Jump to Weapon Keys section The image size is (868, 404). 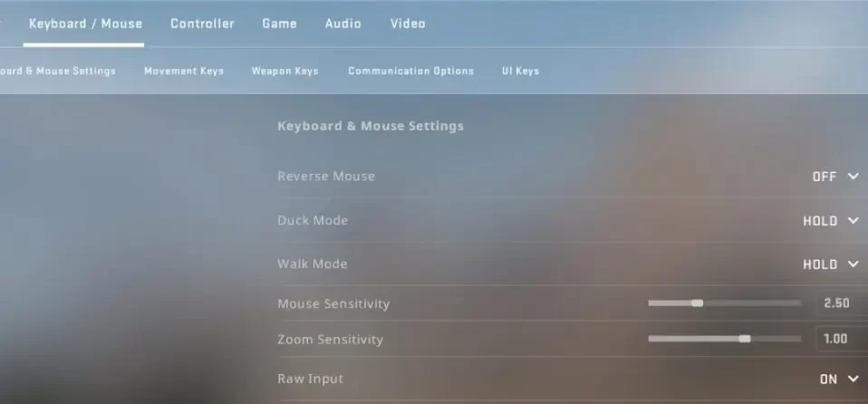285,71
